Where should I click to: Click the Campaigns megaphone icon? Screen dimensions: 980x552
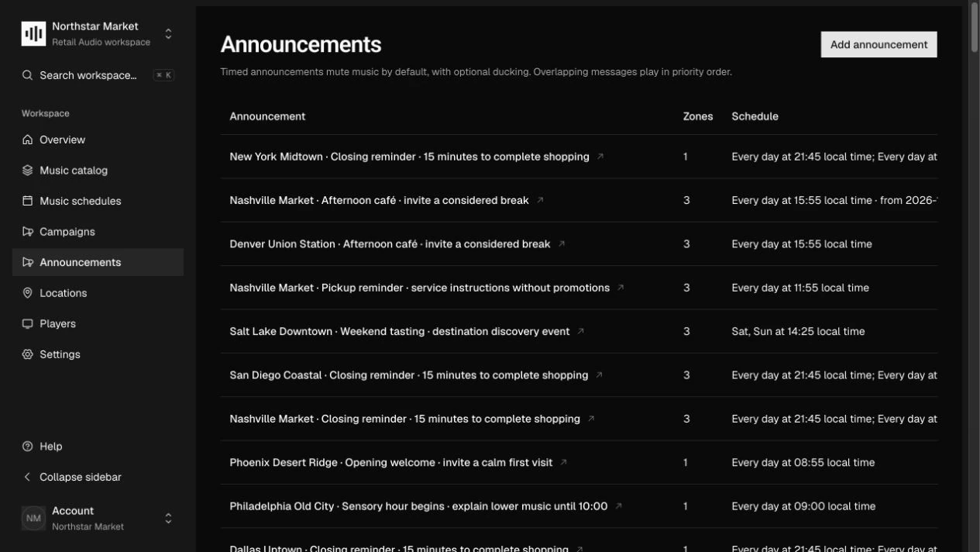[28, 232]
